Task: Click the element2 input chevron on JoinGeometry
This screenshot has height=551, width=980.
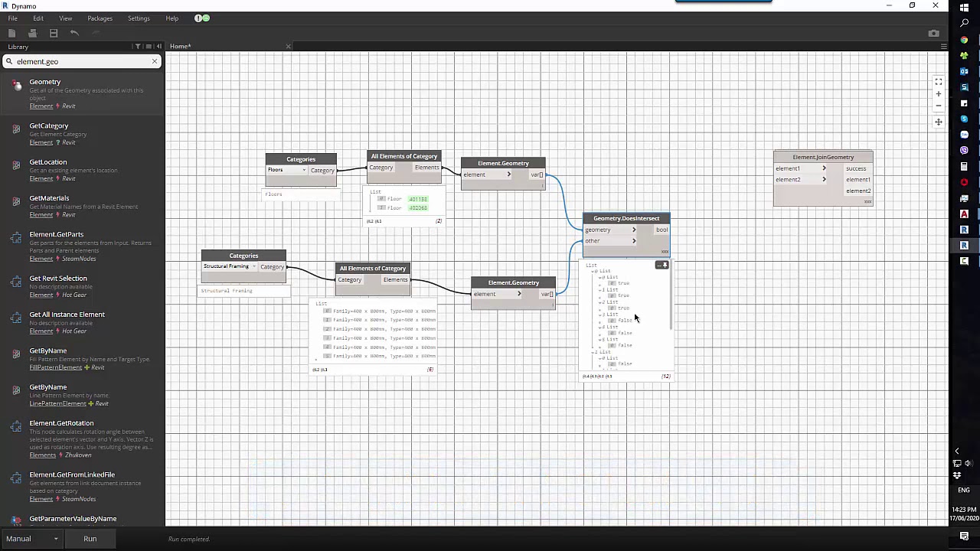Action: [825, 180]
